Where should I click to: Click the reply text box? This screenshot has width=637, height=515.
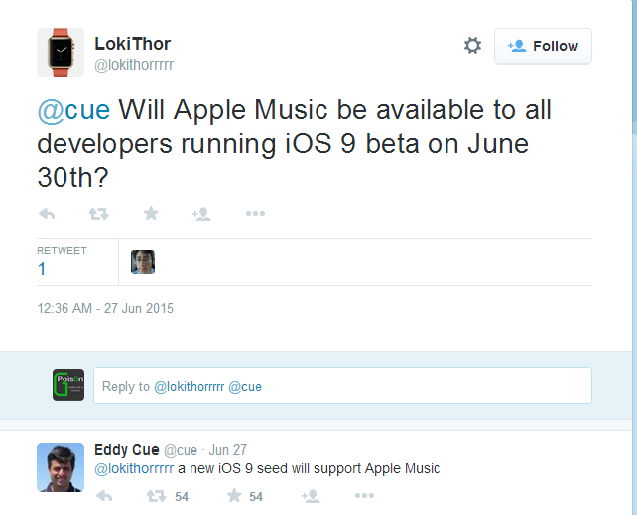coord(342,385)
